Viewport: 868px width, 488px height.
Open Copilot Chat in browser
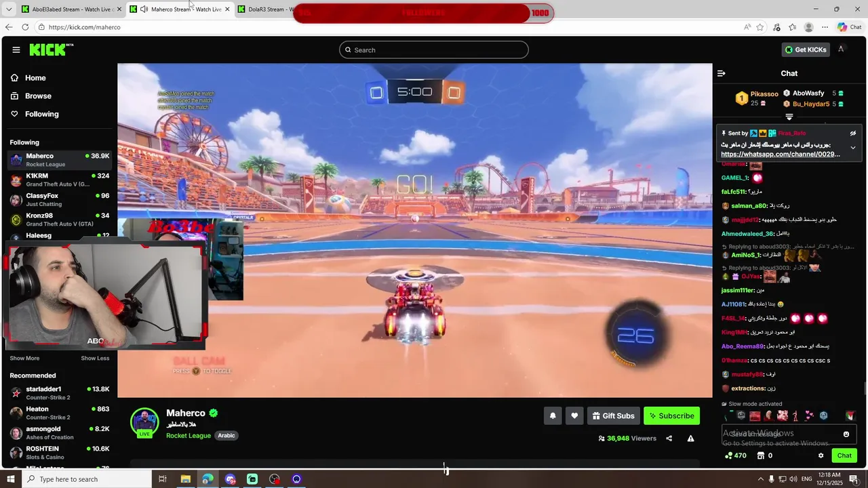click(849, 27)
